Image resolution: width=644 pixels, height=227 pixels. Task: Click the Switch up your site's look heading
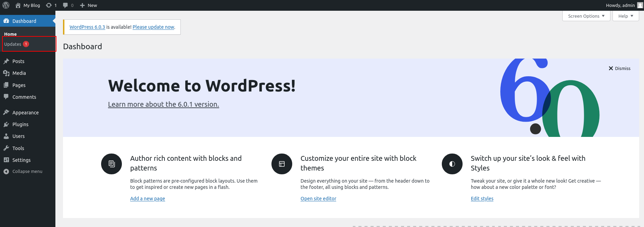[528, 163]
